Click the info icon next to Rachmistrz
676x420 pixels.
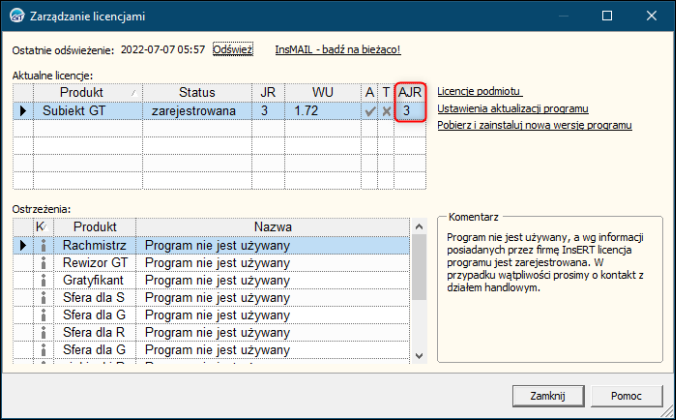pyautogui.click(x=43, y=245)
